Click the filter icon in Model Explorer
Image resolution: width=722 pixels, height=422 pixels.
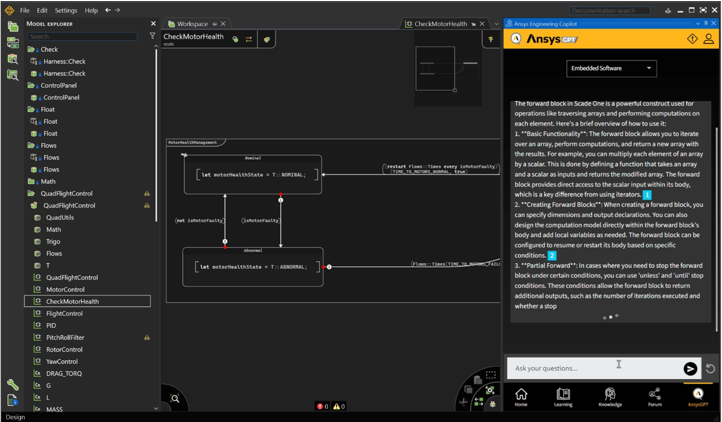point(152,36)
